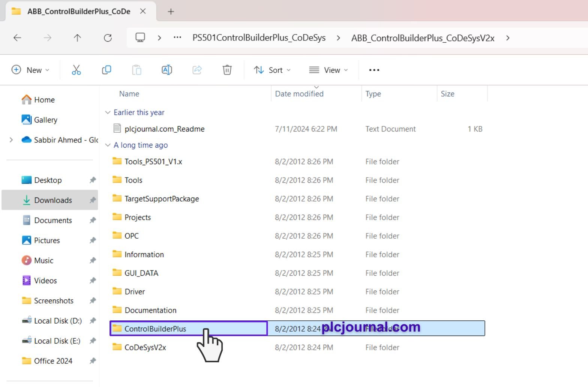The width and height of the screenshot is (588, 387).
Task: Expand the Sabbir Ahmed OneDrive node
Action: 11,140
